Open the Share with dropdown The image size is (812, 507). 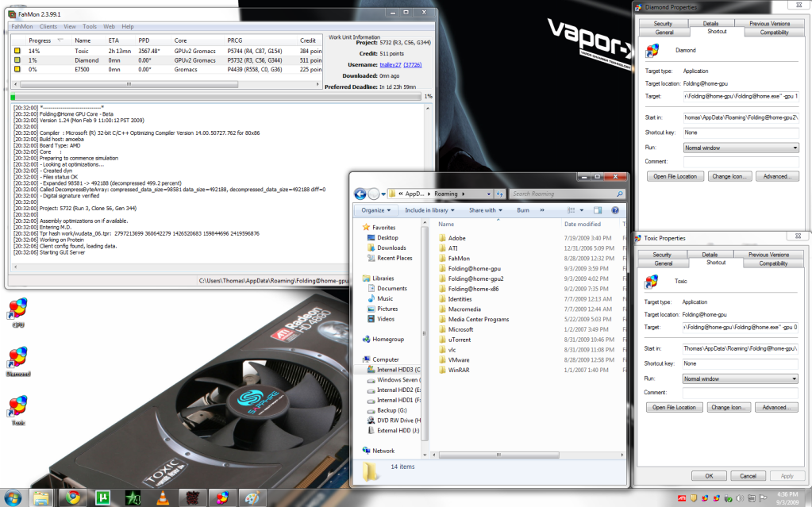[486, 209]
